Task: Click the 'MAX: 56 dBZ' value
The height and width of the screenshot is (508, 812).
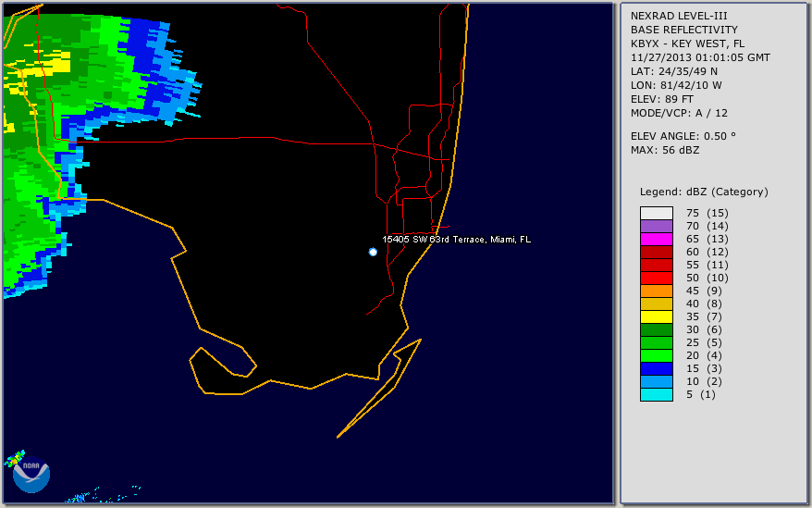Action: [x=665, y=150]
